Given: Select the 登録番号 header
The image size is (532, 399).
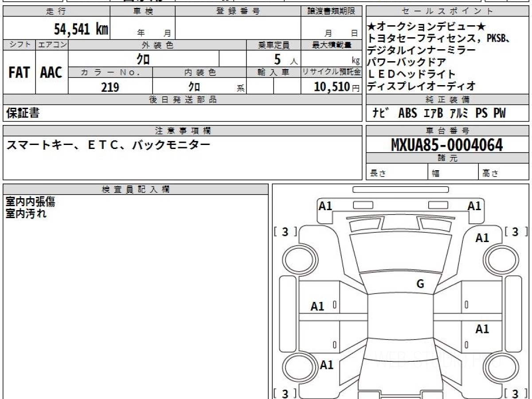Looking at the screenshot, I should (x=238, y=12).
